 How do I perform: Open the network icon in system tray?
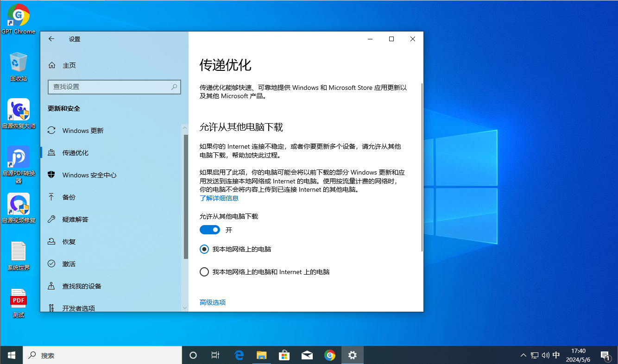click(535, 355)
